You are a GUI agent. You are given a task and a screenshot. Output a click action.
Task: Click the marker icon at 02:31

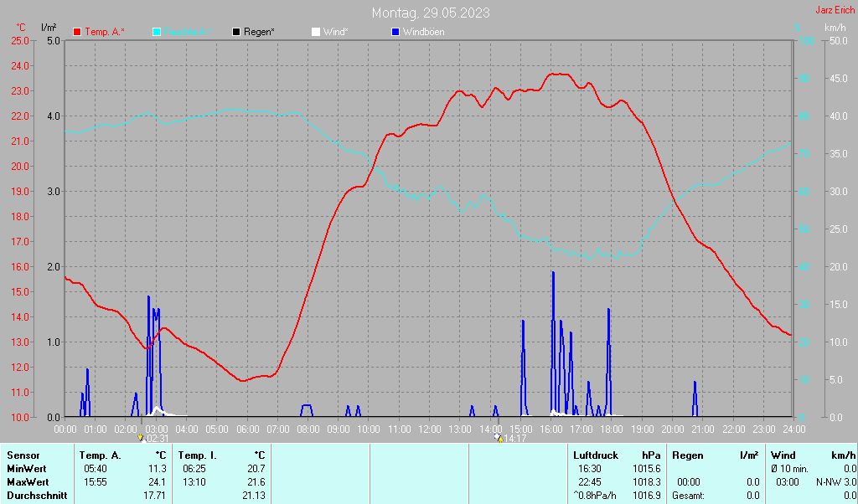point(141,438)
